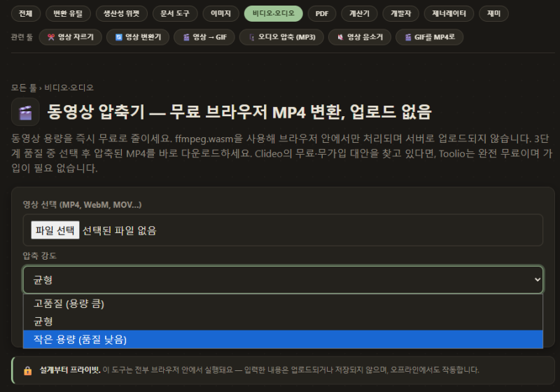
Task: Open the 개발자 category tab
Action: click(x=400, y=13)
